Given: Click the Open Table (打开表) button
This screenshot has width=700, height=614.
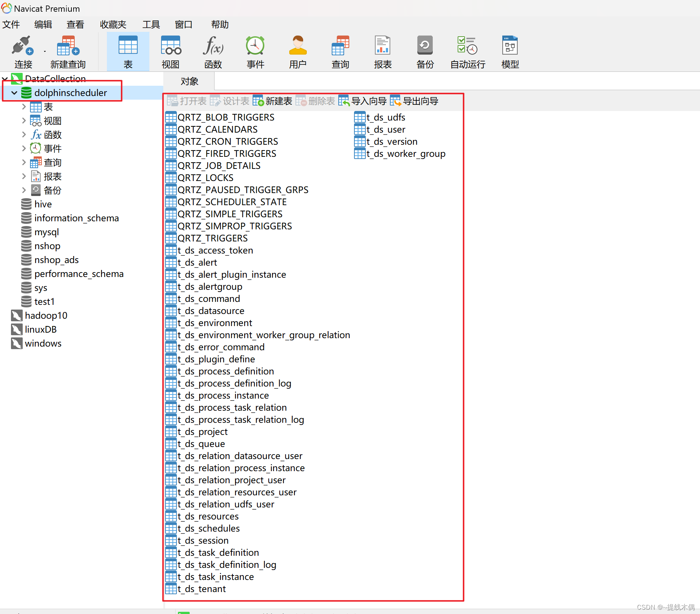Looking at the screenshot, I should point(187,101).
